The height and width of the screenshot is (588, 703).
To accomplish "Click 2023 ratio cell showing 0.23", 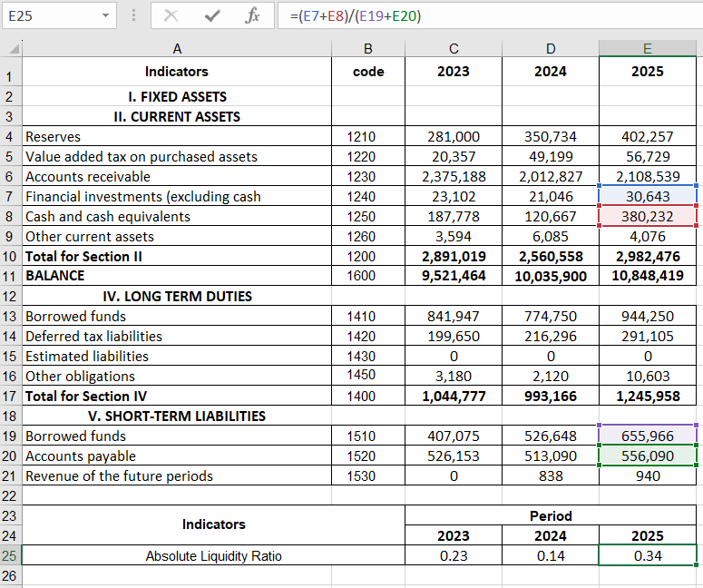I will [453, 555].
